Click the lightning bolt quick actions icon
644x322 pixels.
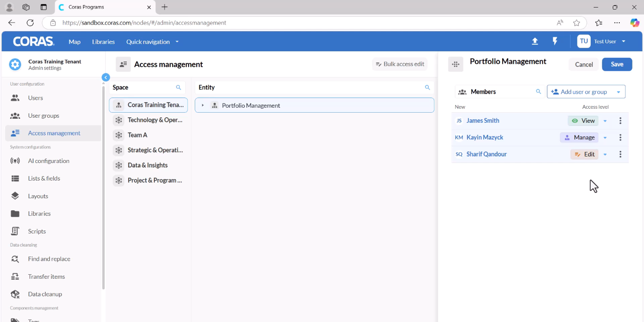tap(555, 41)
